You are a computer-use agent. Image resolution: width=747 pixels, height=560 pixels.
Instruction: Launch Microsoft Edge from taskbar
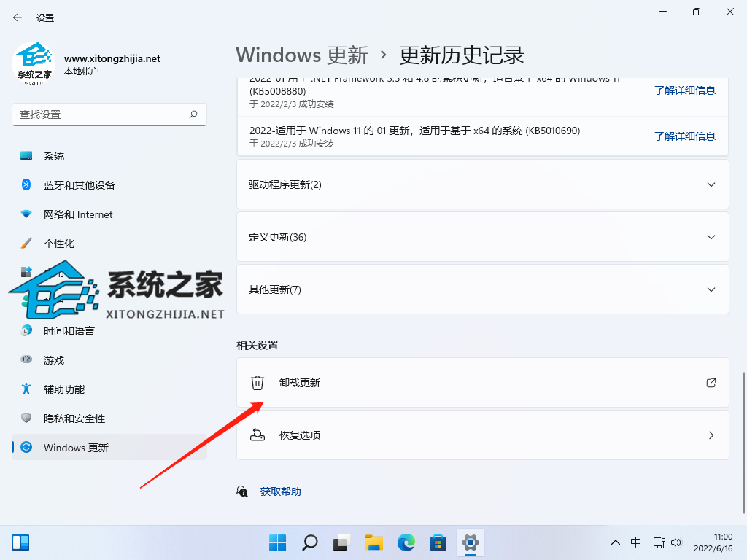(x=406, y=542)
